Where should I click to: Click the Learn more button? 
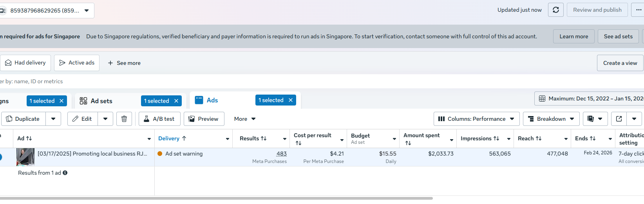(573, 36)
